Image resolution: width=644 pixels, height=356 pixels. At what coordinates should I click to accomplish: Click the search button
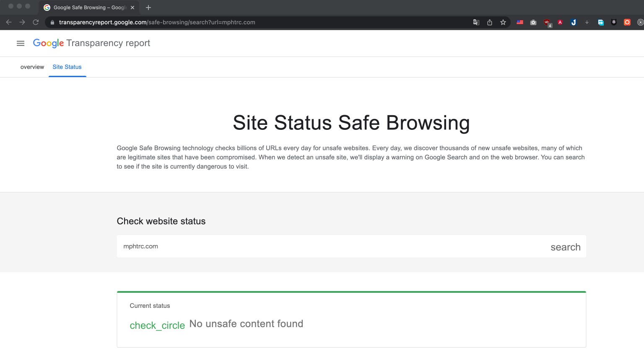[565, 247]
